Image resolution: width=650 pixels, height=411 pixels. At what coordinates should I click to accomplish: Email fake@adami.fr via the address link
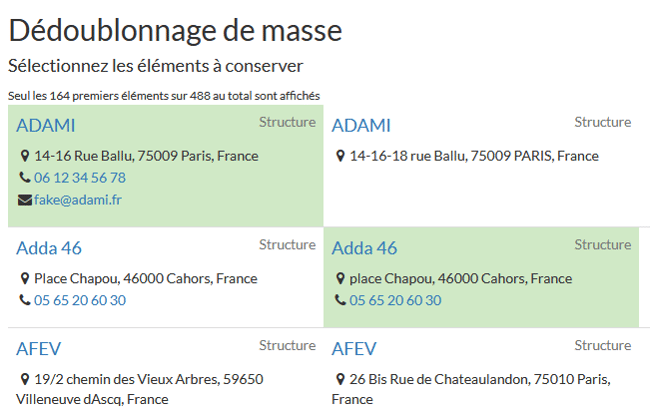tap(78, 200)
